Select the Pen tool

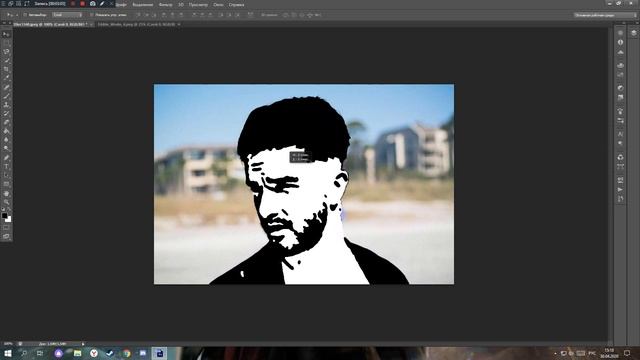click(x=6, y=158)
